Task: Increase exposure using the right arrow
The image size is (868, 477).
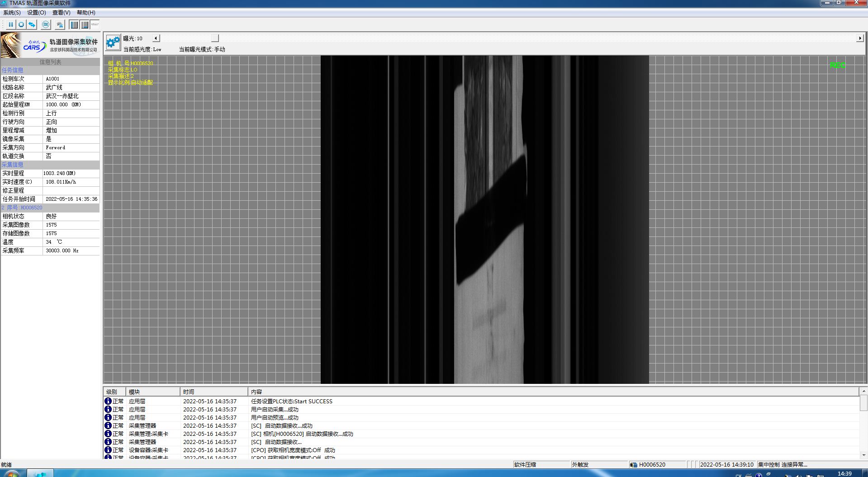Action: tap(860, 38)
